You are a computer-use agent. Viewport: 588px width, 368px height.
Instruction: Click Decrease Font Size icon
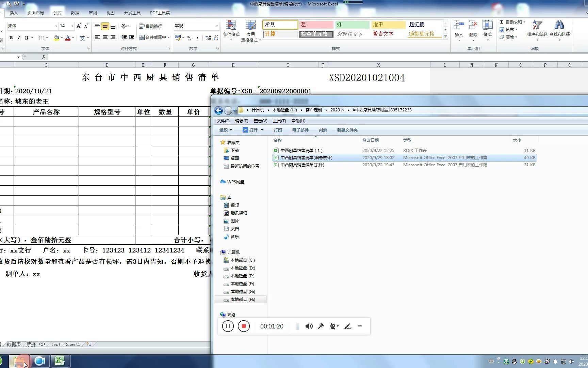[x=86, y=26]
